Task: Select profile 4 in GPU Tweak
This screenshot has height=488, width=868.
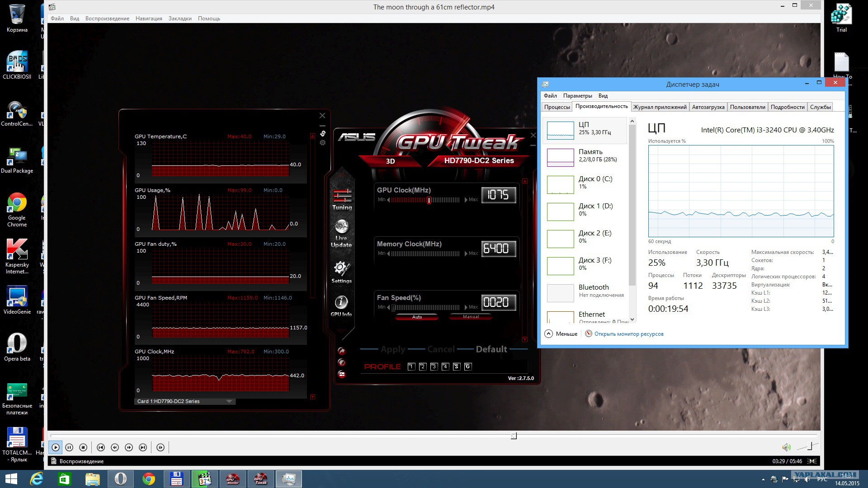Action: pyautogui.click(x=445, y=366)
